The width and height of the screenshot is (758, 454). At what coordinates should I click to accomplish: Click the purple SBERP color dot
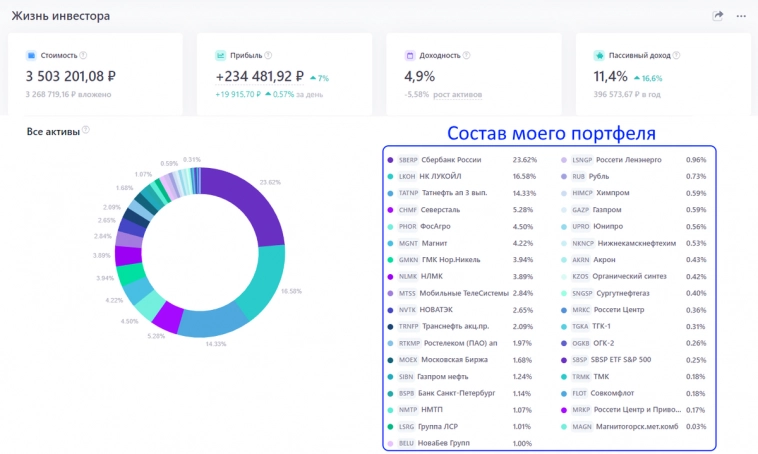(x=390, y=160)
